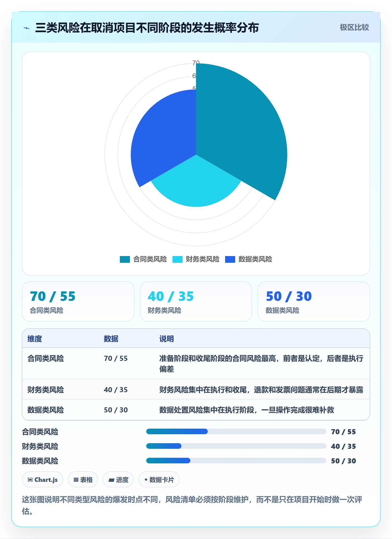This screenshot has width=392, height=539.
Task: Click 财务类风险 in the table's second row
Action: click(46, 390)
